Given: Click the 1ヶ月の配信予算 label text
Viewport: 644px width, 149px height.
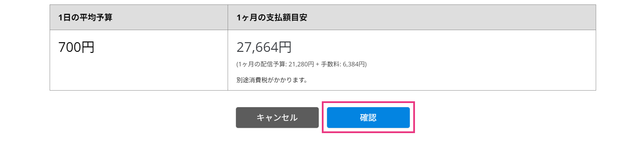Looking at the screenshot, I should tap(261, 64).
